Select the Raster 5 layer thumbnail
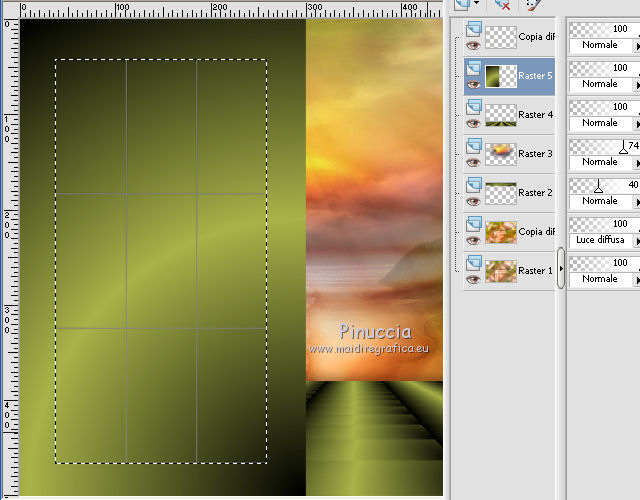 (501, 76)
